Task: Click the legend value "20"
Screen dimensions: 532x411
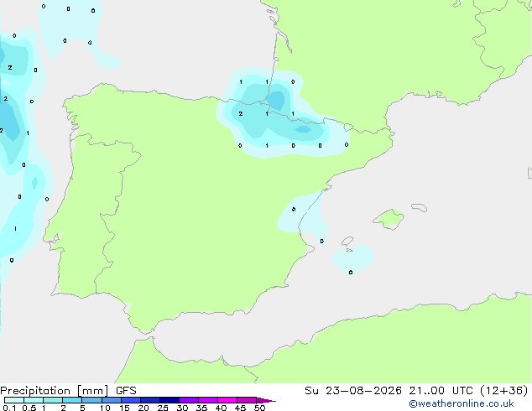Action: coord(143,408)
